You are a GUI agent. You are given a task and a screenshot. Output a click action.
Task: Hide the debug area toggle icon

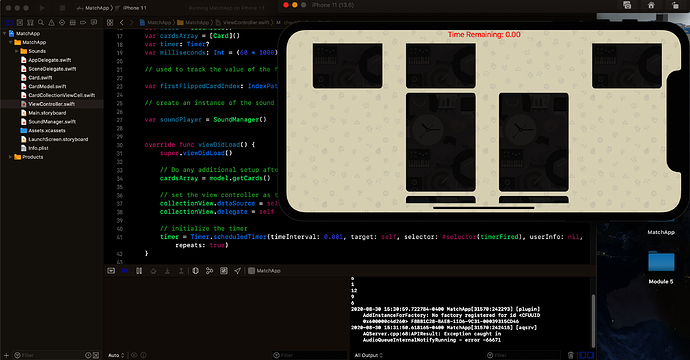(x=111, y=271)
